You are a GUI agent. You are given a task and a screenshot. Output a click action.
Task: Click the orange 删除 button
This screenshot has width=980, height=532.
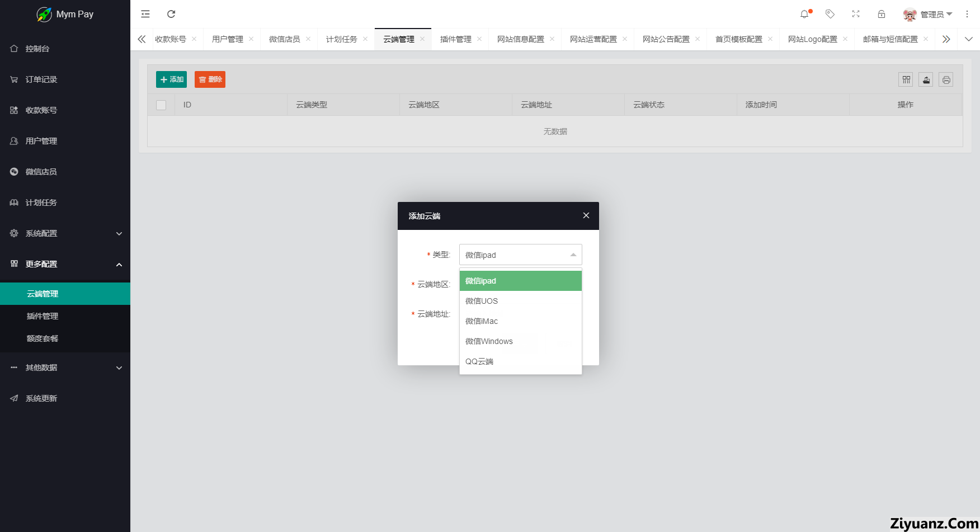pyautogui.click(x=210, y=79)
